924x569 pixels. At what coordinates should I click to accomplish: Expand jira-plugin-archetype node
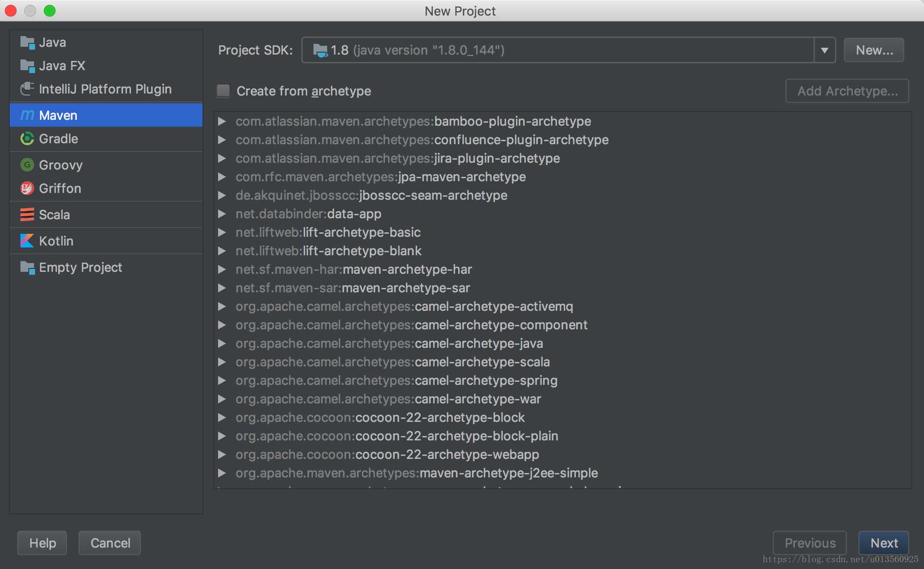(x=222, y=158)
